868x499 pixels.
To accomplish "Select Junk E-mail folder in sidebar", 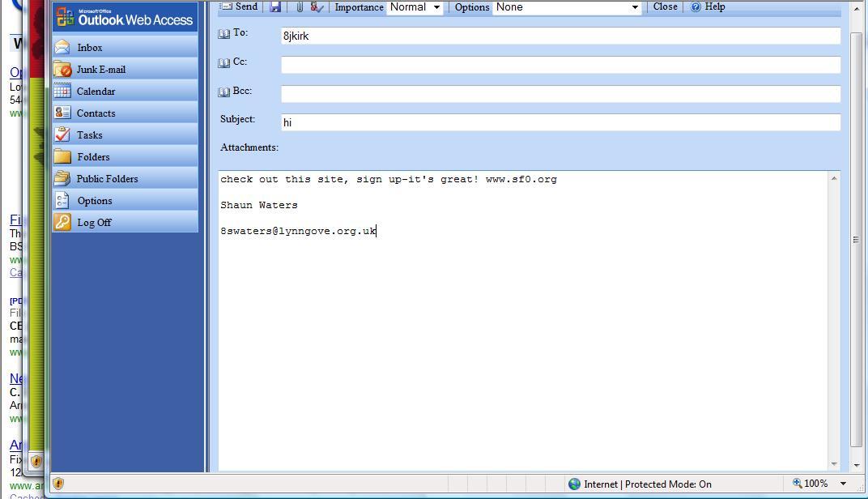I will click(100, 70).
